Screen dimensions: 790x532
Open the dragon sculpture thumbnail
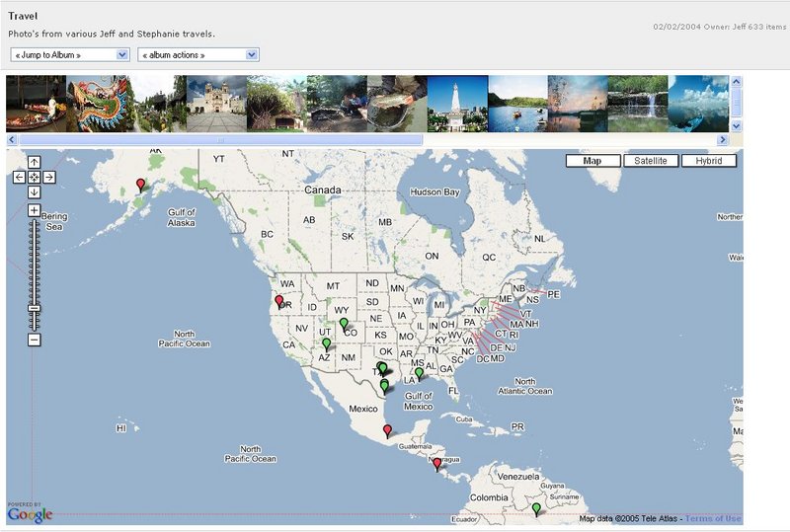coord(97,104)
